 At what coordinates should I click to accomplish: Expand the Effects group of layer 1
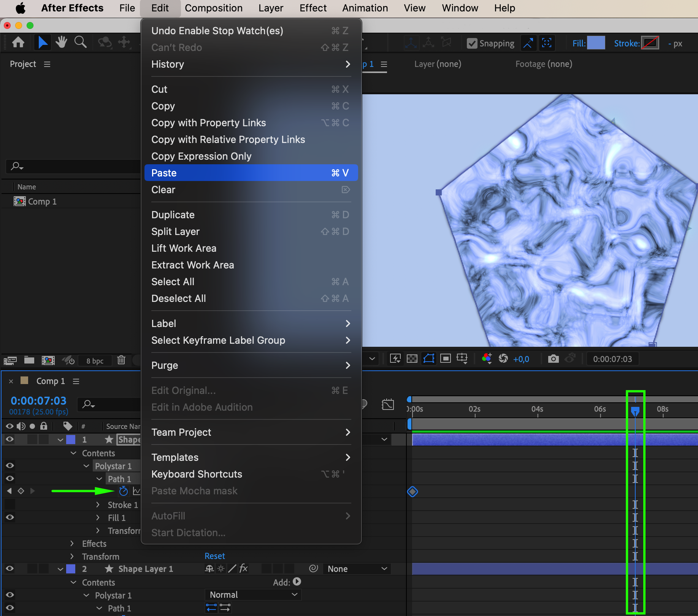72,543
